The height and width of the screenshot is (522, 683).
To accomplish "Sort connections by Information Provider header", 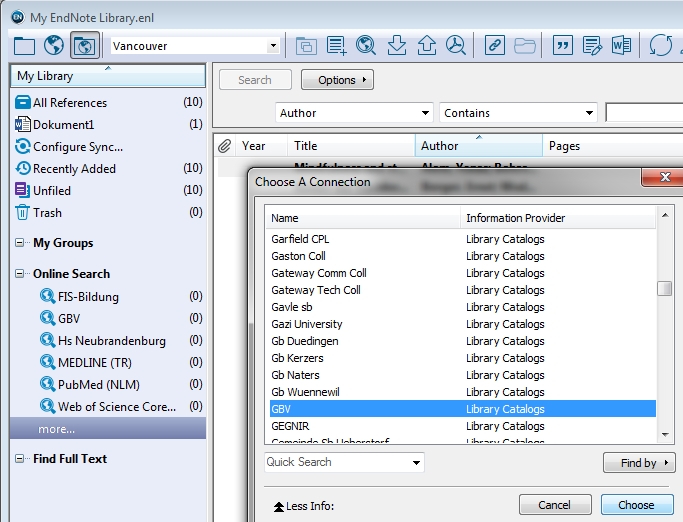I will (x=558, y=218).
